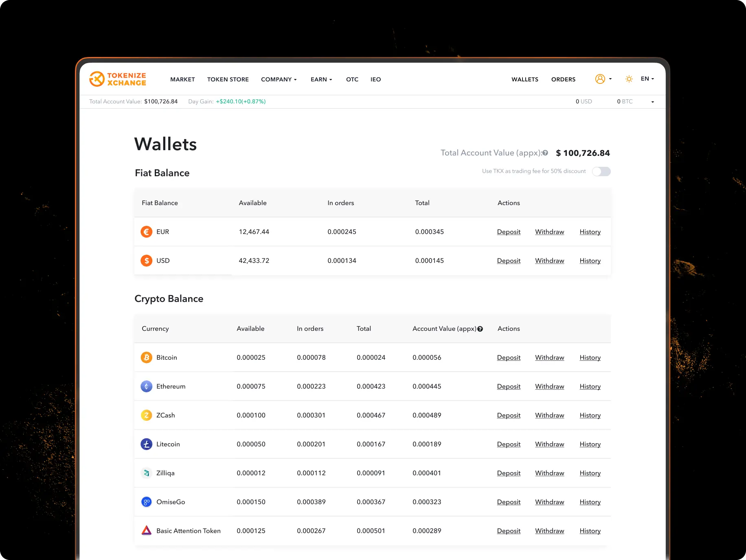Select the ZCash coin icon
746x560 pixels.
[x=146, y=415]
